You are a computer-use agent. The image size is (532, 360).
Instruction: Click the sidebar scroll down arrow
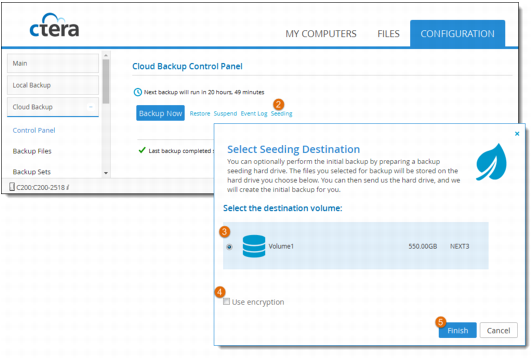point(106,173)
